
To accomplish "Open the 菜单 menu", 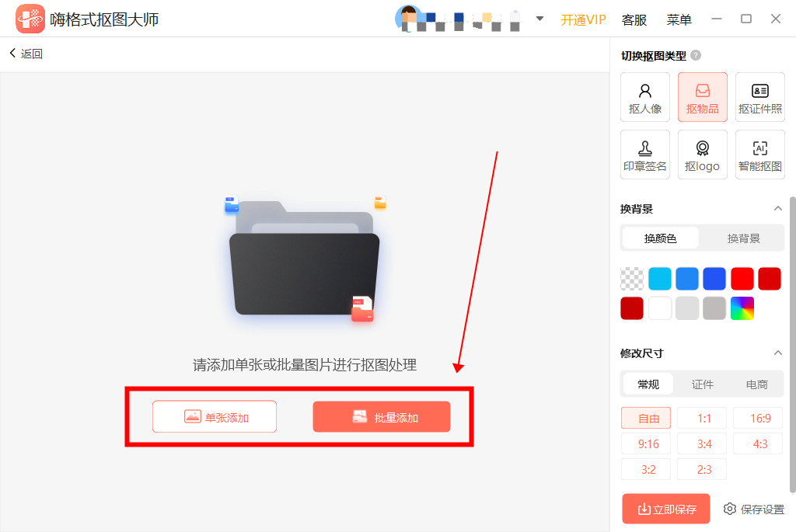I will click(679, 19).
